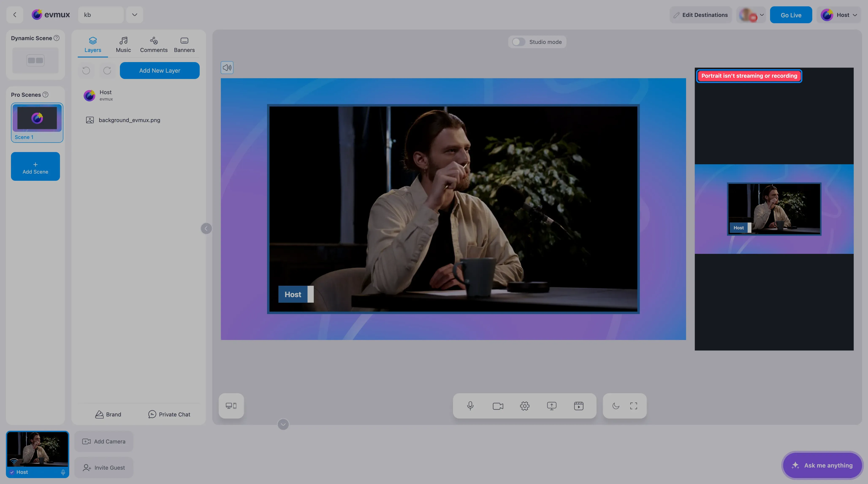Click the Go Live button
Screen dimensions: 868x484
click(x=791, y=15)
